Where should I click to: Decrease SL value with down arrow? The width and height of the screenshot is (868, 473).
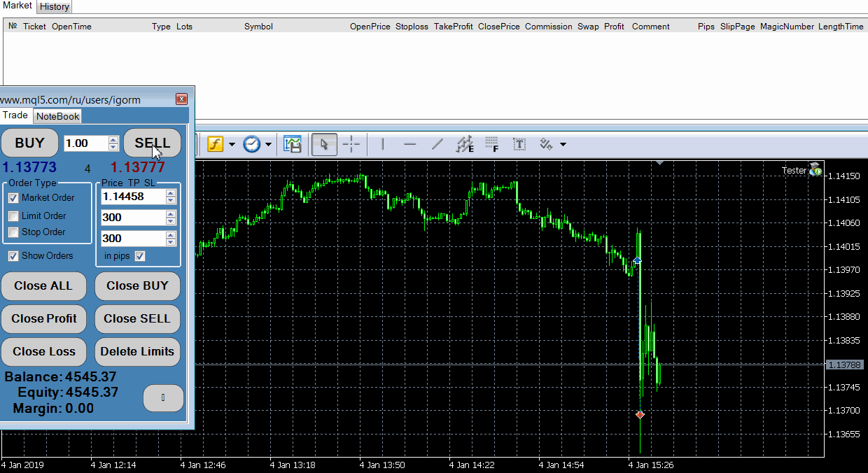click(171, 242)
